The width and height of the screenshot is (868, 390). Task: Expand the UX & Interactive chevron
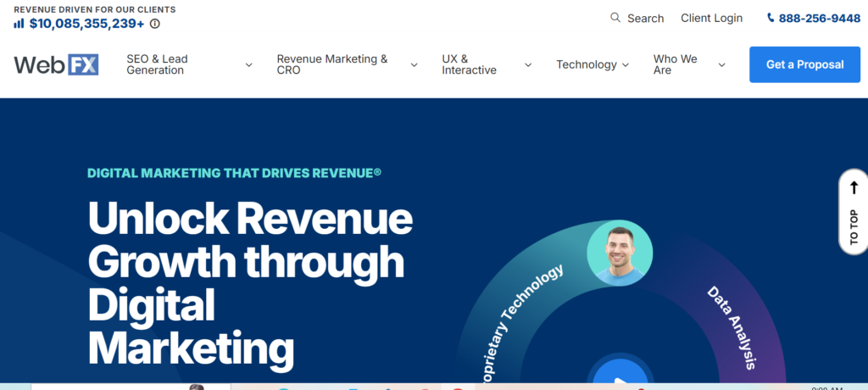pos(528,64)
